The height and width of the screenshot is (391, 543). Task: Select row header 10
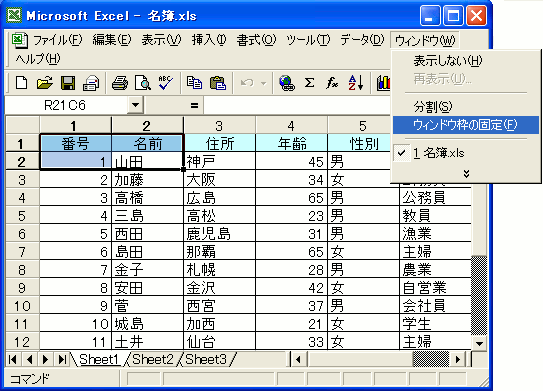point(22,306)
